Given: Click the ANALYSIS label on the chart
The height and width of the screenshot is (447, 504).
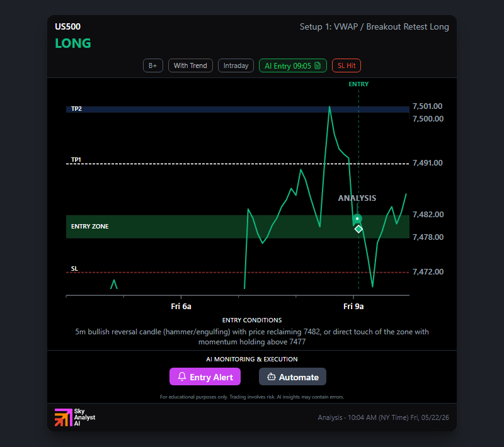Looking at the screenshot, I should point(357,198).
